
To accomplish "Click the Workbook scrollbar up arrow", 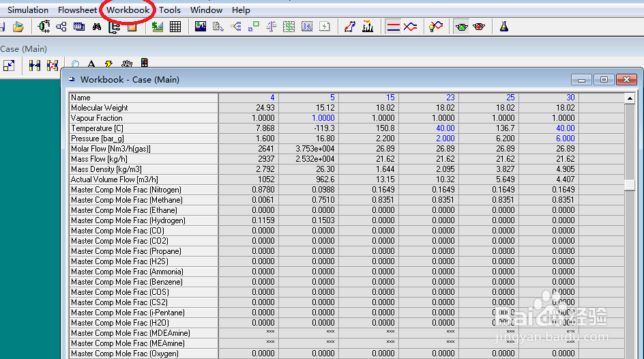I will click(630, 98).
